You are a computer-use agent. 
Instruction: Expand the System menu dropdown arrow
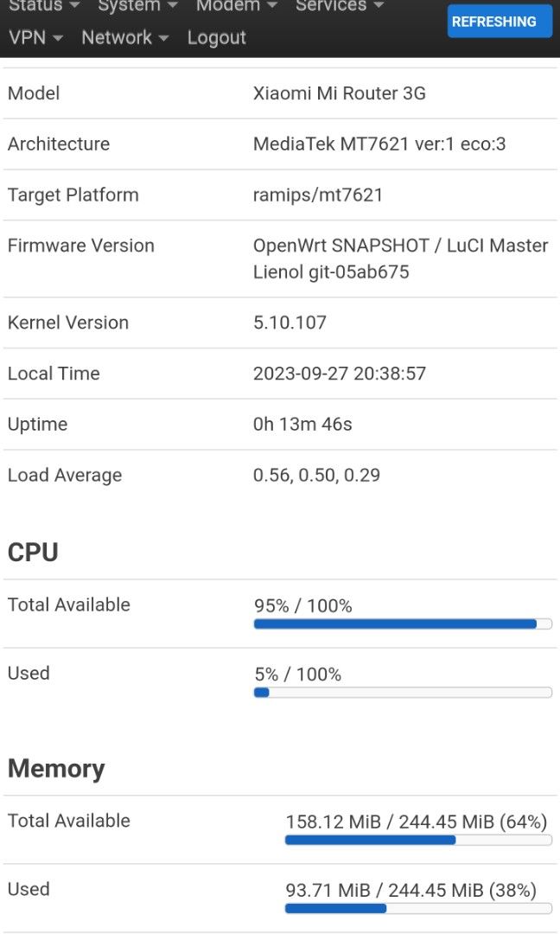pos(175,7)
